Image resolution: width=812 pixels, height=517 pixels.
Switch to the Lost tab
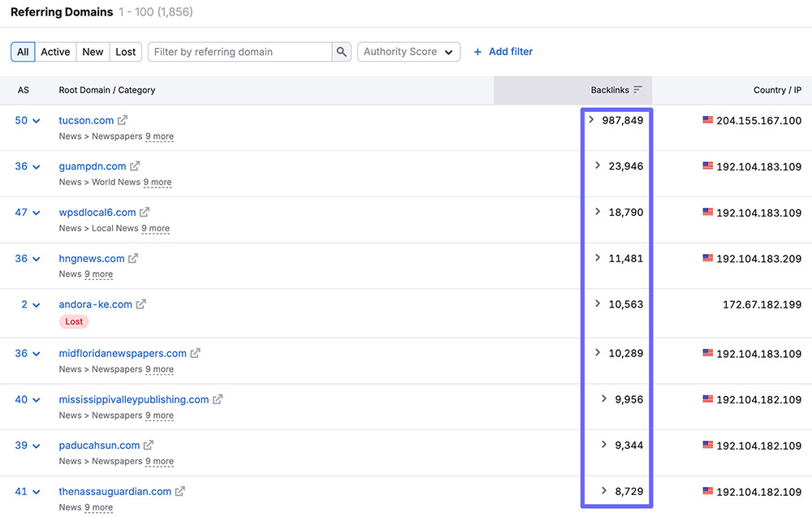(x=125, y=52)
